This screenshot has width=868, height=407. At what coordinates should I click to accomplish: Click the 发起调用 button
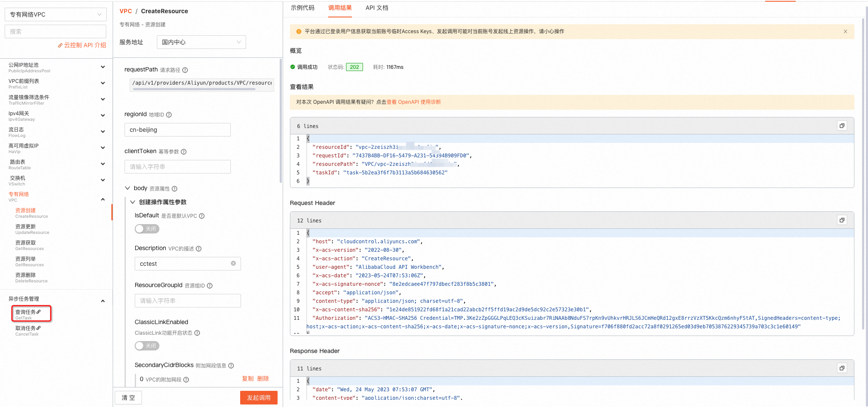(259, 398)
